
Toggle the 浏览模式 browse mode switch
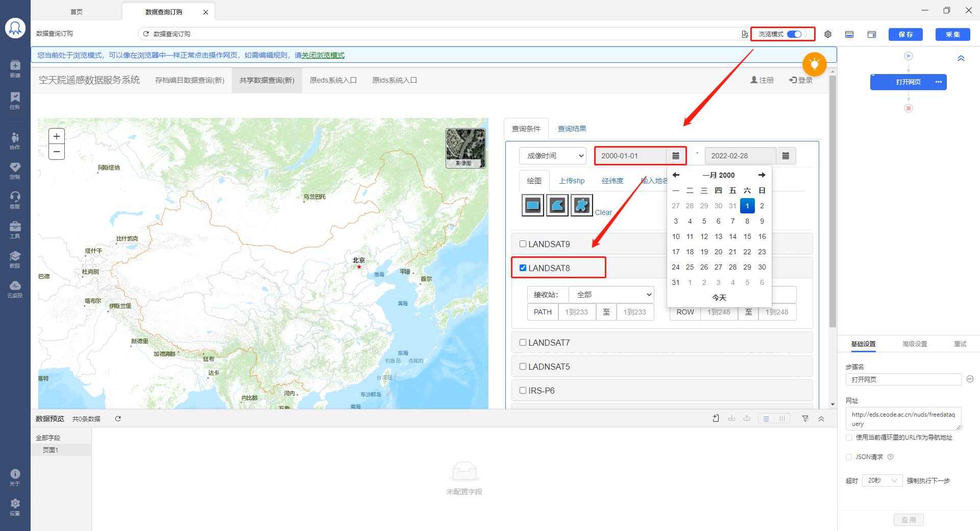pos(794,34)
